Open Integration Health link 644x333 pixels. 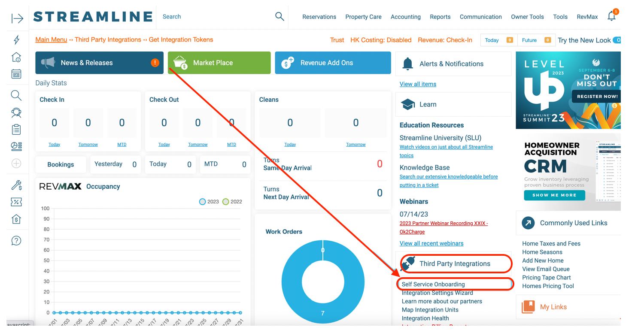(425, 318)
